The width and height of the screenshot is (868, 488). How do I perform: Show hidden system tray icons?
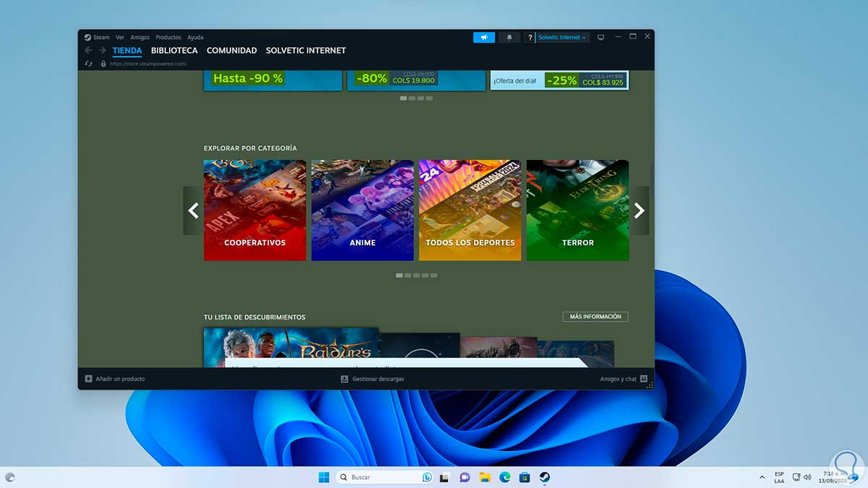pos(762,477)
